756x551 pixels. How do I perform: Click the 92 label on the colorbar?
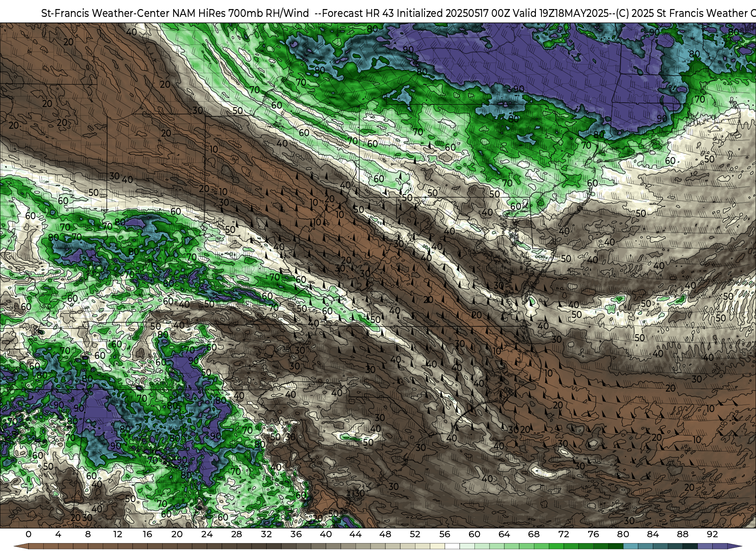point(712,534)
